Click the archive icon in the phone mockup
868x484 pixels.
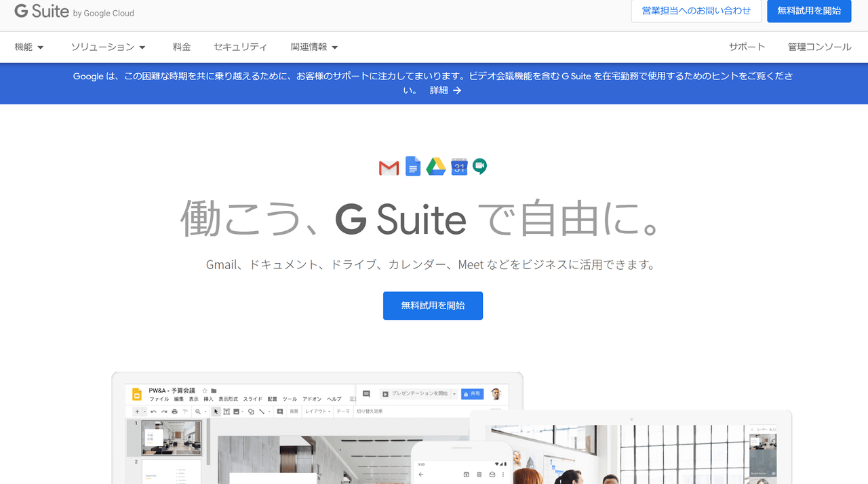(x=466, y=475)
